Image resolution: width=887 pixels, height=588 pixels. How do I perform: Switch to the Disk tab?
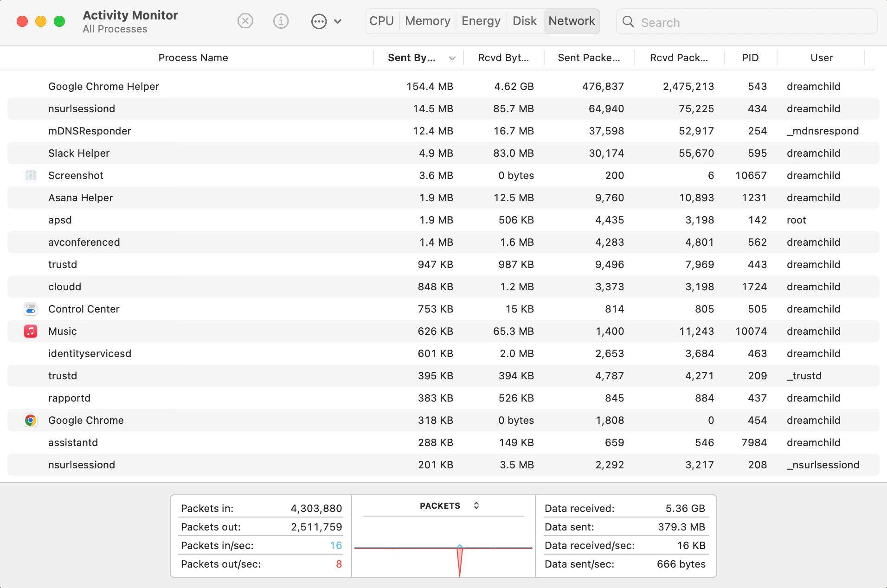click(524, 21)
